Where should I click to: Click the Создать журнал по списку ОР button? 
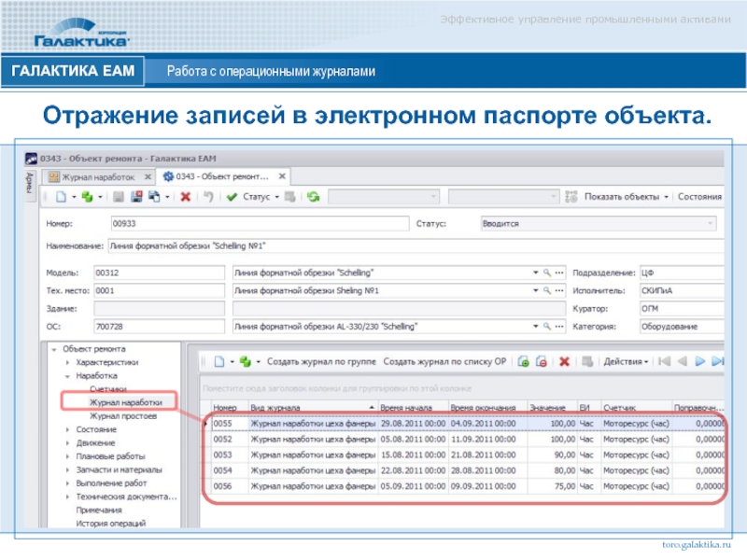click(445, 361)
